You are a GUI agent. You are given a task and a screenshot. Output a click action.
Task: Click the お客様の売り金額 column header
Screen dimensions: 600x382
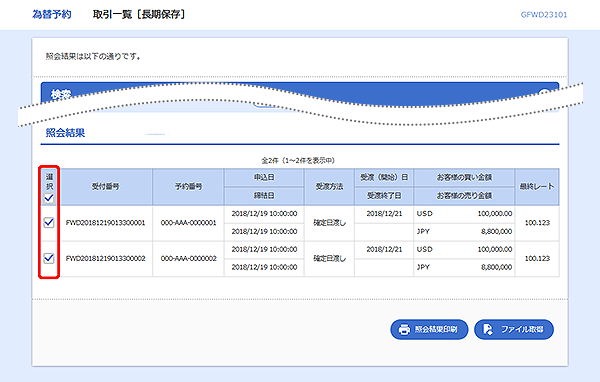tap(464, 196)
